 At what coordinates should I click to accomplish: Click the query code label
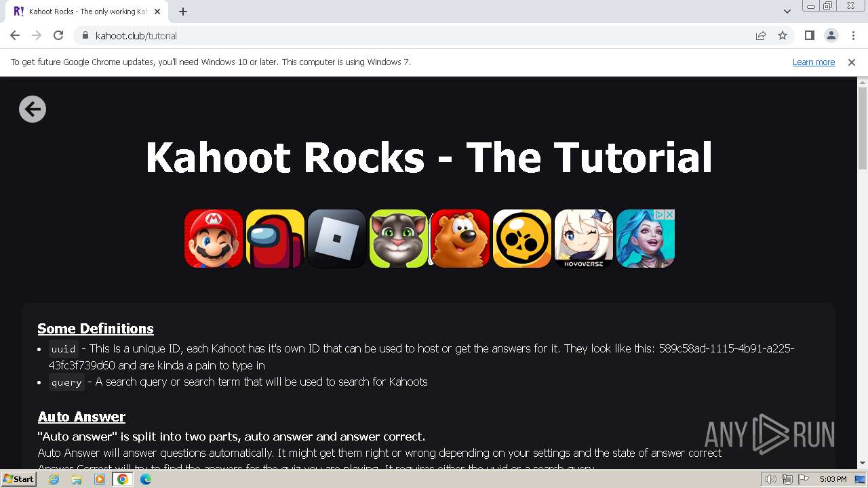[66, 382]
